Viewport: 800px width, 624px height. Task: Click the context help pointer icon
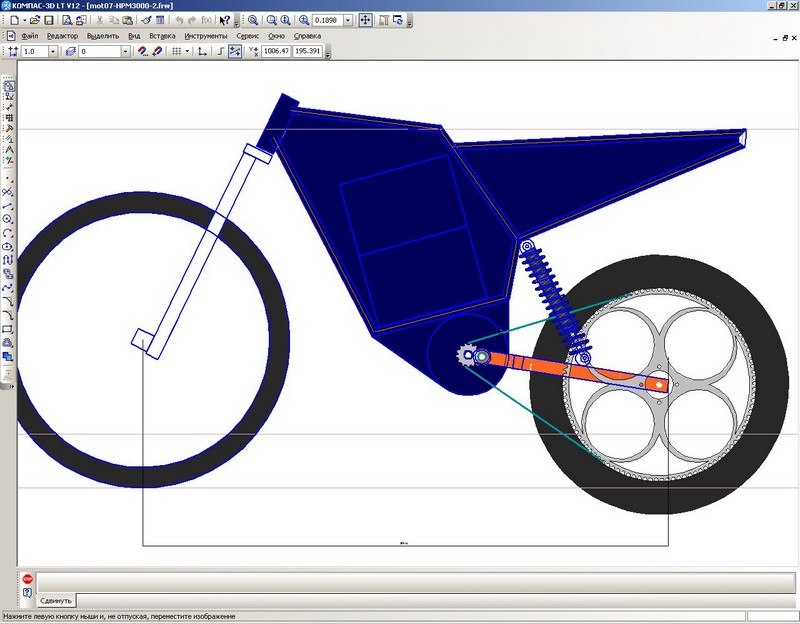225,20
